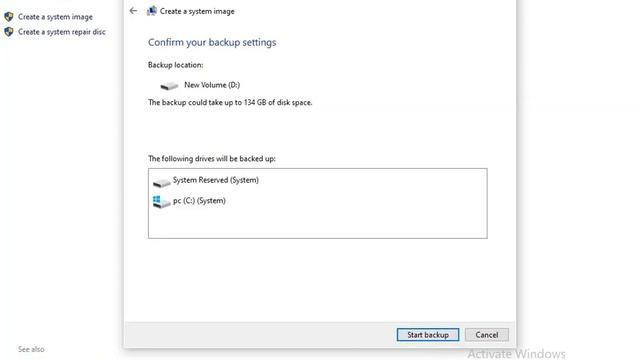Screen dimensions: 640x360
Task: Cancel the system image wizard
Action: (487, 335)
